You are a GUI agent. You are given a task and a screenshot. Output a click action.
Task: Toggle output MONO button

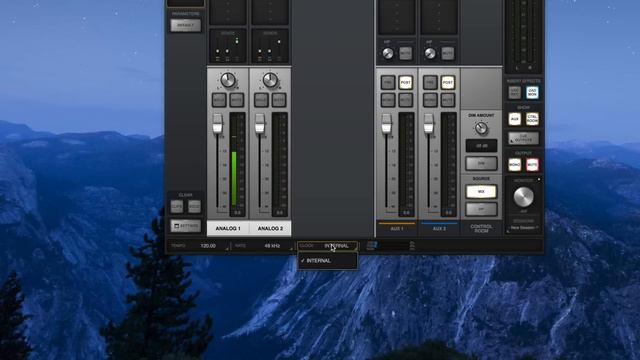coord(515,164)
